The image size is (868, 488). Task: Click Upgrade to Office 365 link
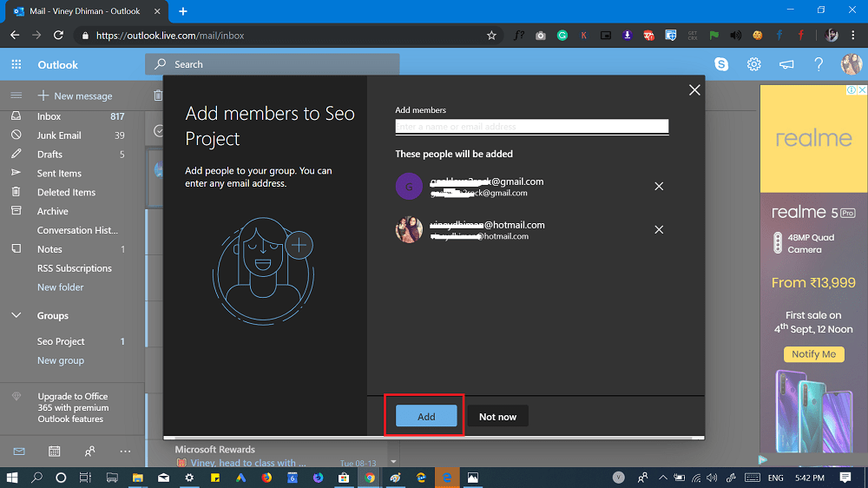(73, 408)
